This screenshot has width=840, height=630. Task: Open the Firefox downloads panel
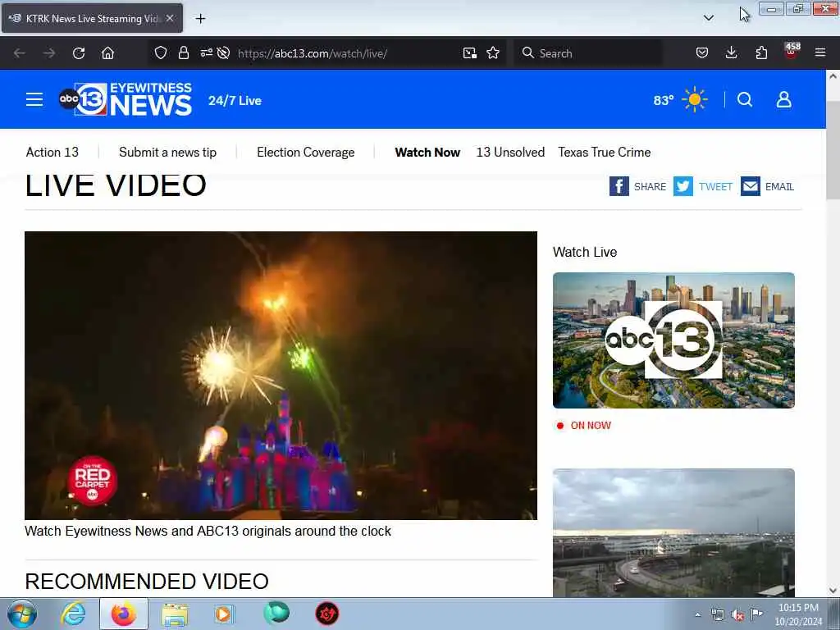(731, 53)
